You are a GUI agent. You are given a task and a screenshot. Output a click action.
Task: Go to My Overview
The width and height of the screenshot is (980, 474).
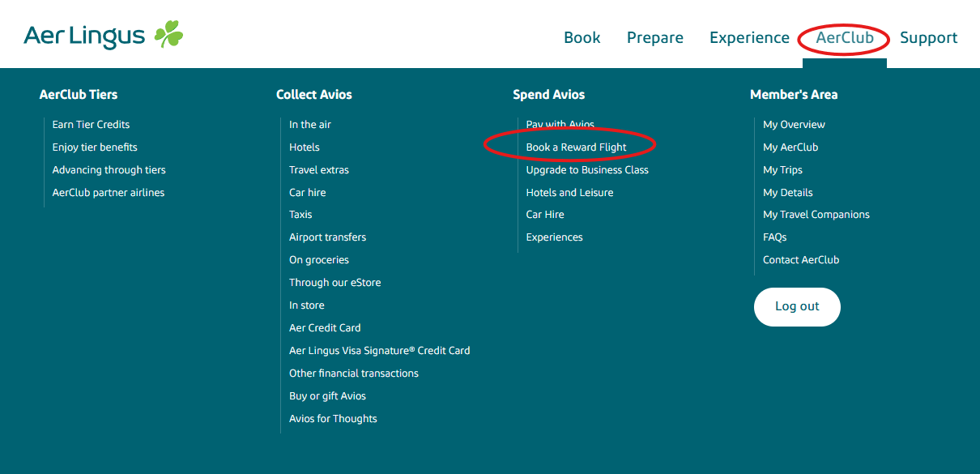pyautogui.click(x=795, y=125)
